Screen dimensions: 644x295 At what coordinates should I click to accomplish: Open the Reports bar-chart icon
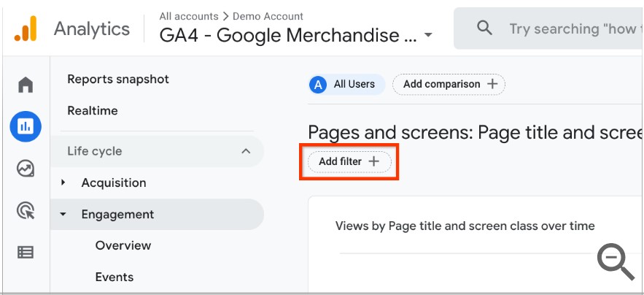(26, 127)
